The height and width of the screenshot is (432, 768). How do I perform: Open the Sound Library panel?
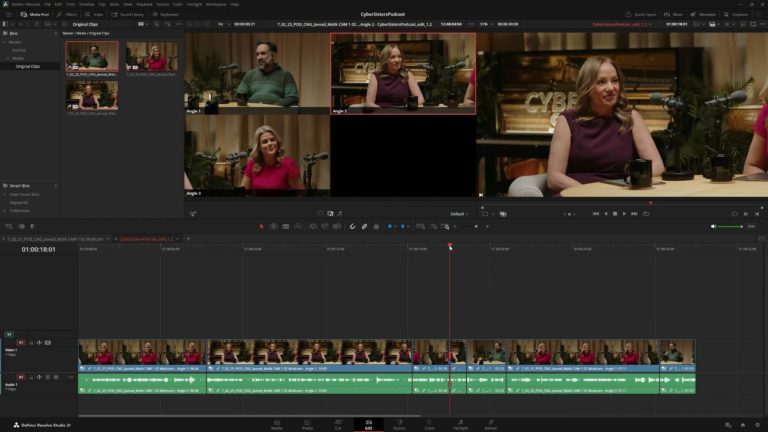[128, 15]
